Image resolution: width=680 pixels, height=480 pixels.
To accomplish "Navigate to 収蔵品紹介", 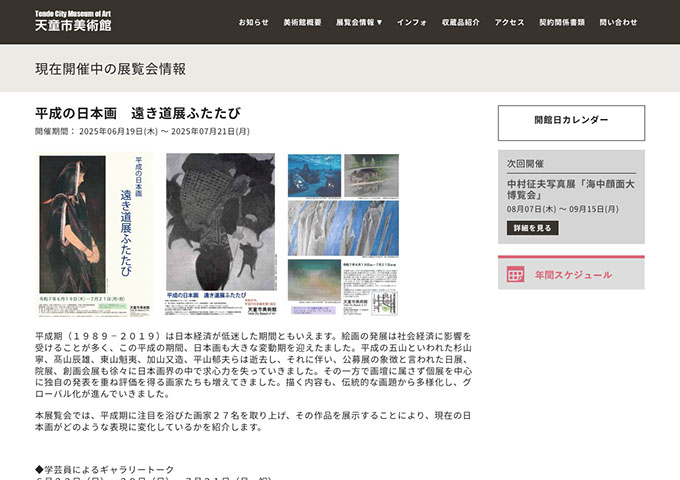I will pos(461,22).
